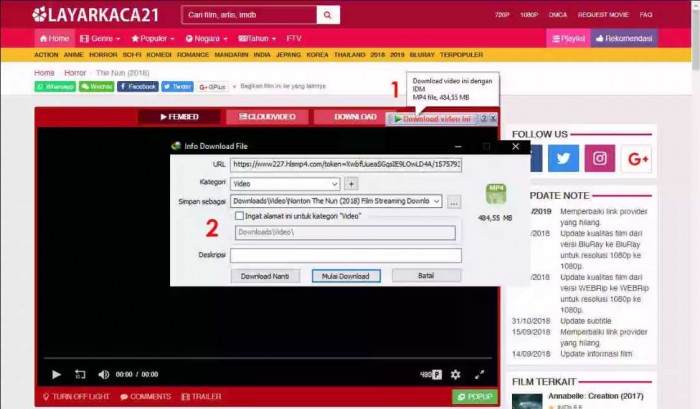
Task: Click Mulai Download button
Action: point(346,276)
